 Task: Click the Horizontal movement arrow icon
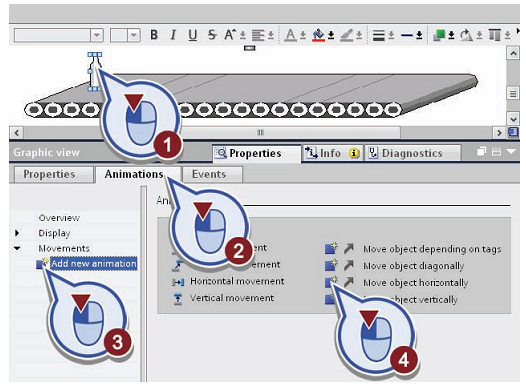pyautogui.click(x=178, y=282)
